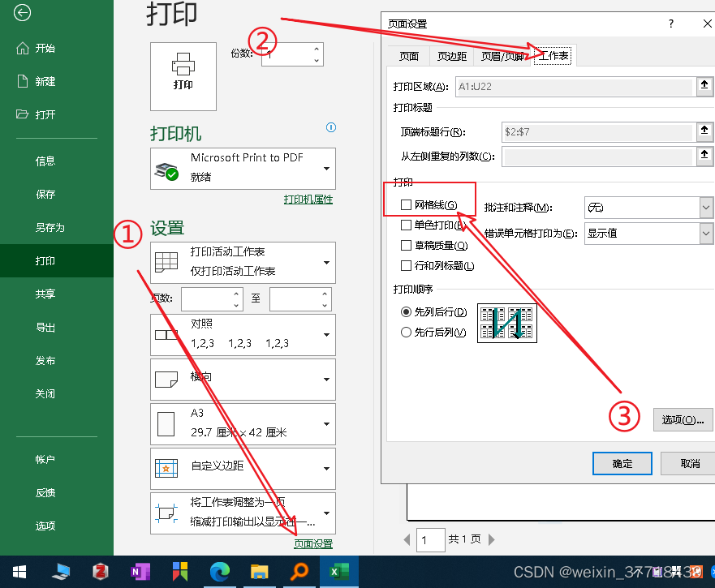This screenshot has width=715, height=588.
Task: Open the Page Setup link
Action: click(313, 544)
